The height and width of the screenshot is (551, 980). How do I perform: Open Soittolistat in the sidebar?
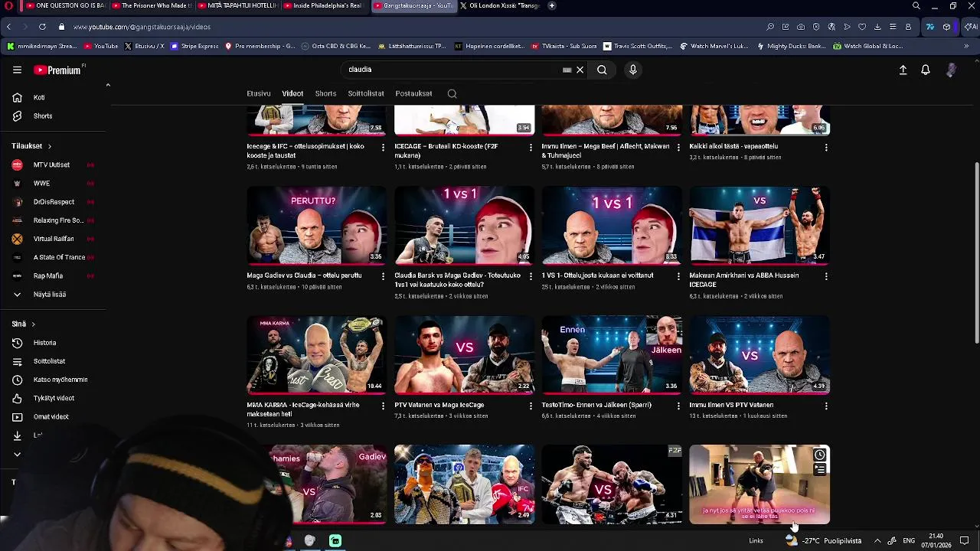[49, 361]
